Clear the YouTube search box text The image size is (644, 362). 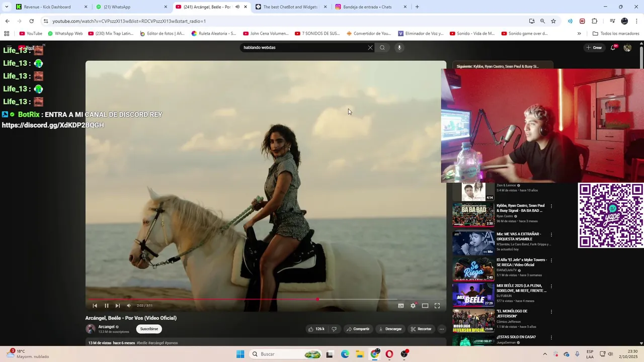(370, 48)
